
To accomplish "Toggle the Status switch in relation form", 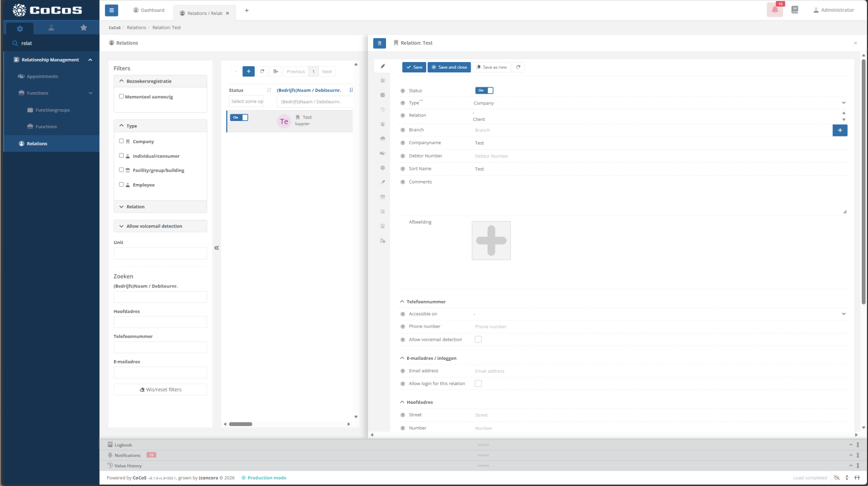I will click(484, 90).
